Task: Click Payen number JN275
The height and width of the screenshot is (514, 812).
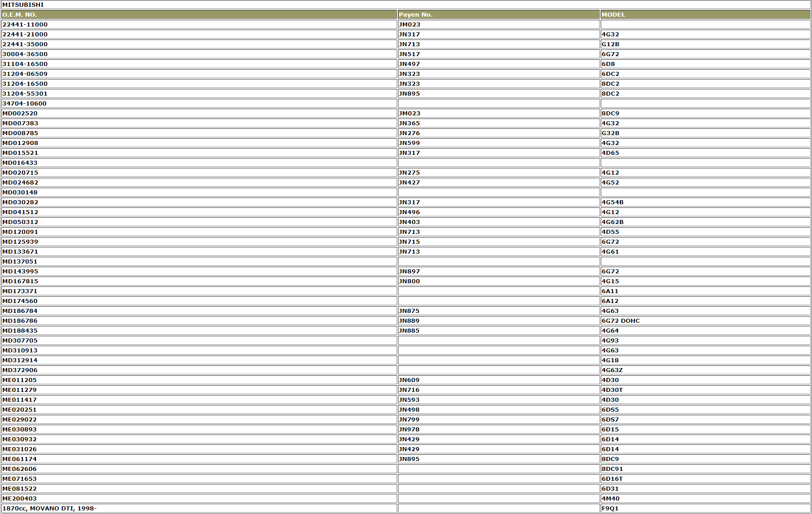Action: [x=499, y=172]
